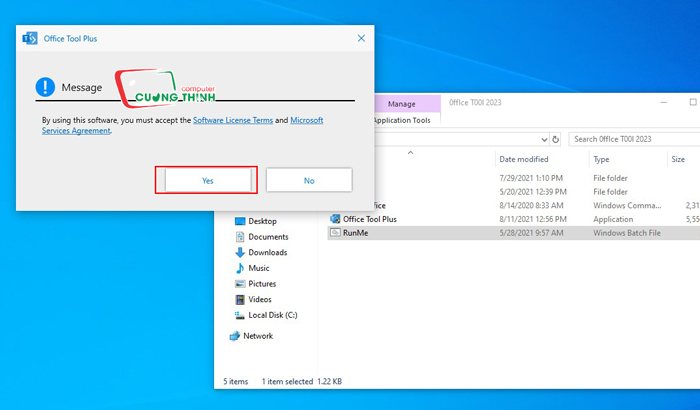This screenshot has width=700, height=410.
Task: Click the File folder type cell dated 5/20/2021
Action: tap(610, 192)
